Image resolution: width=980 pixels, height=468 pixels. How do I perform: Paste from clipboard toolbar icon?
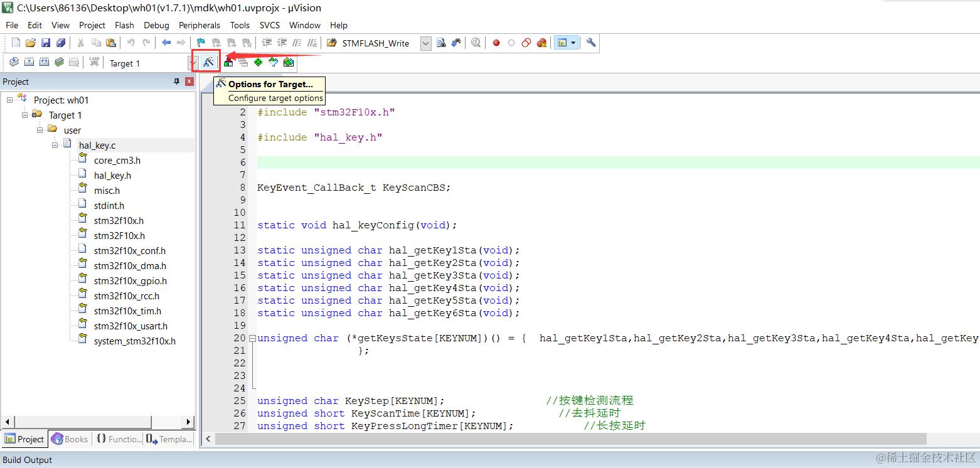(x=111, y=43)
